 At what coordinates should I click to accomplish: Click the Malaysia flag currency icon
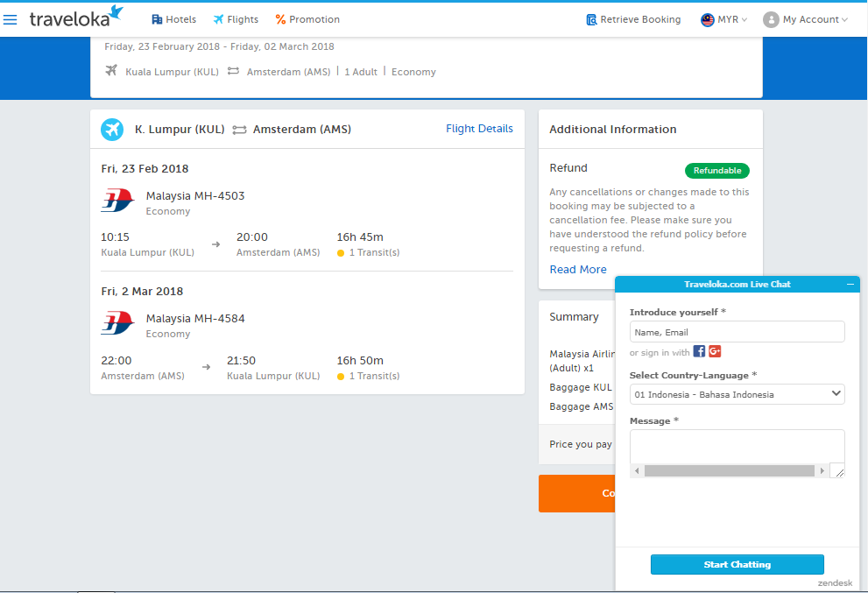point(708,20)
